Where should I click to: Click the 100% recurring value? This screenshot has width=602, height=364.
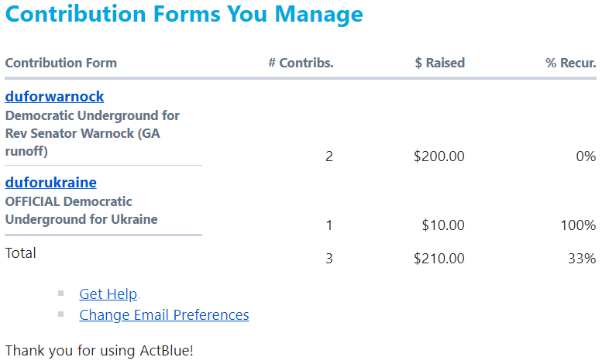[x=578, y=225]
